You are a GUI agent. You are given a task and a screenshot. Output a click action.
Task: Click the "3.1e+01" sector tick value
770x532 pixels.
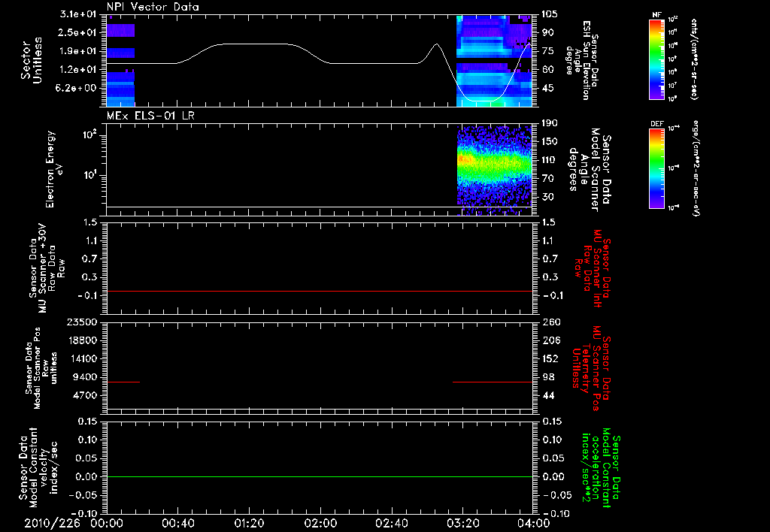[78, 14]
